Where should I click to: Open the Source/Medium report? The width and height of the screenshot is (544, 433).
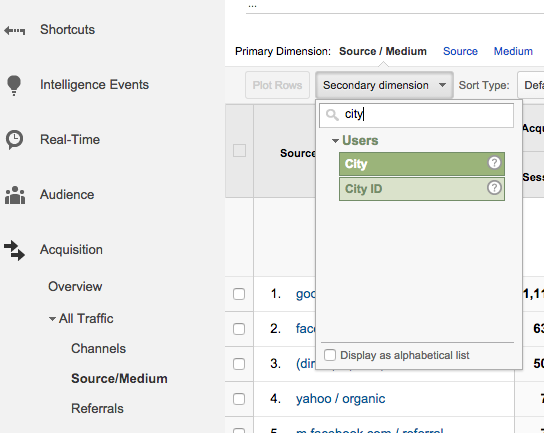point(119,379)
